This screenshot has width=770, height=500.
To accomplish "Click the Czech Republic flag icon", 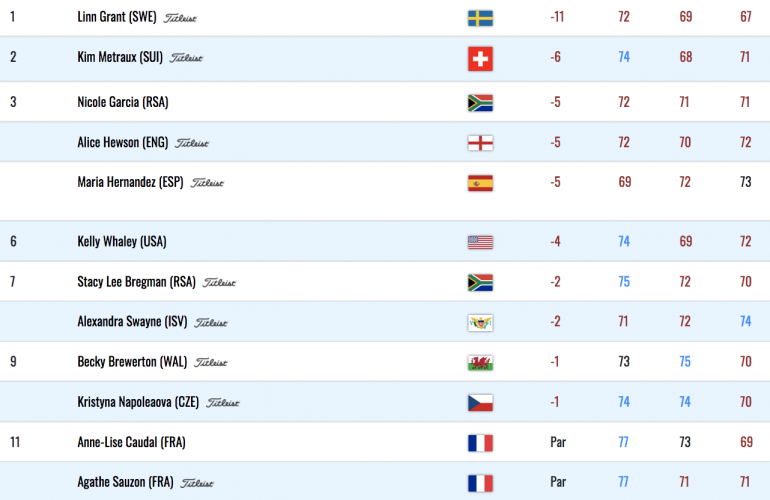I will [x=480, y=403].
